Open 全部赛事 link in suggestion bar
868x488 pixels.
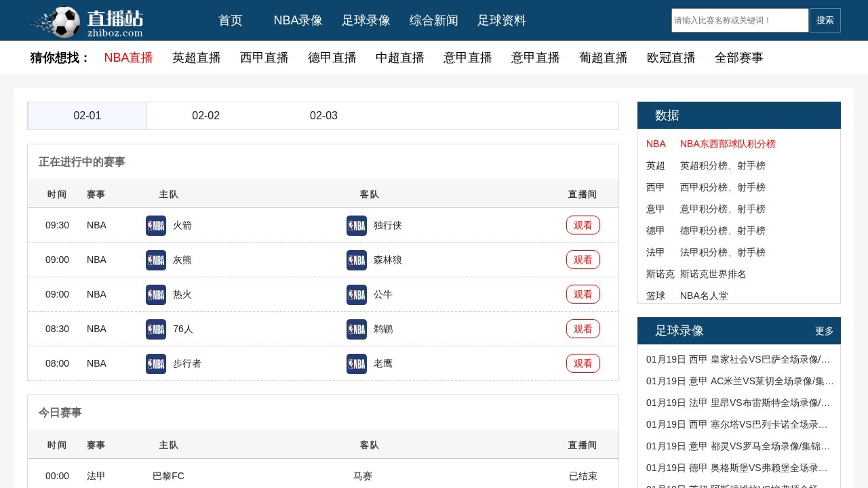pyautogui.click(x=738, y=58)
